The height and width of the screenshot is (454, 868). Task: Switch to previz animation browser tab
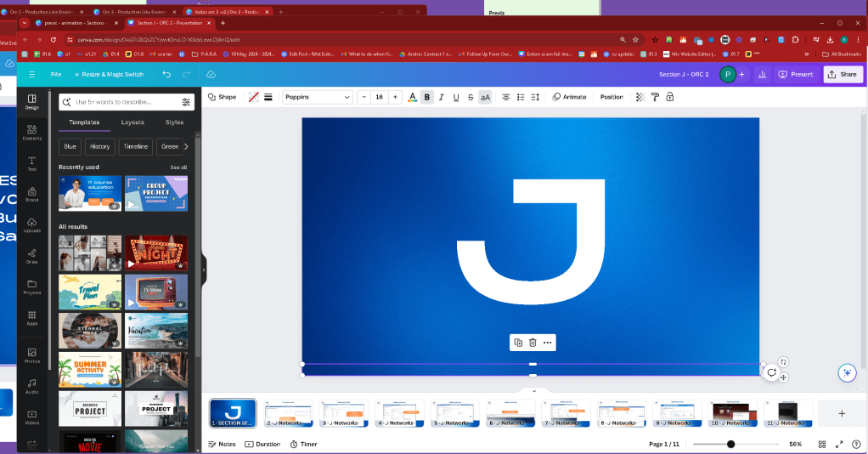[75, 23]
